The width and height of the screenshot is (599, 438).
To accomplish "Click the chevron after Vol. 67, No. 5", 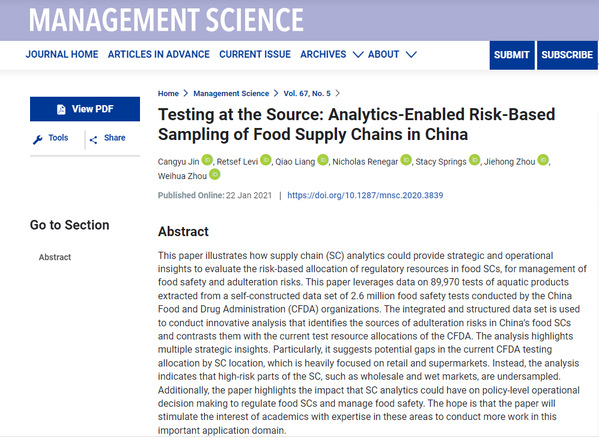I will [338, 93].
